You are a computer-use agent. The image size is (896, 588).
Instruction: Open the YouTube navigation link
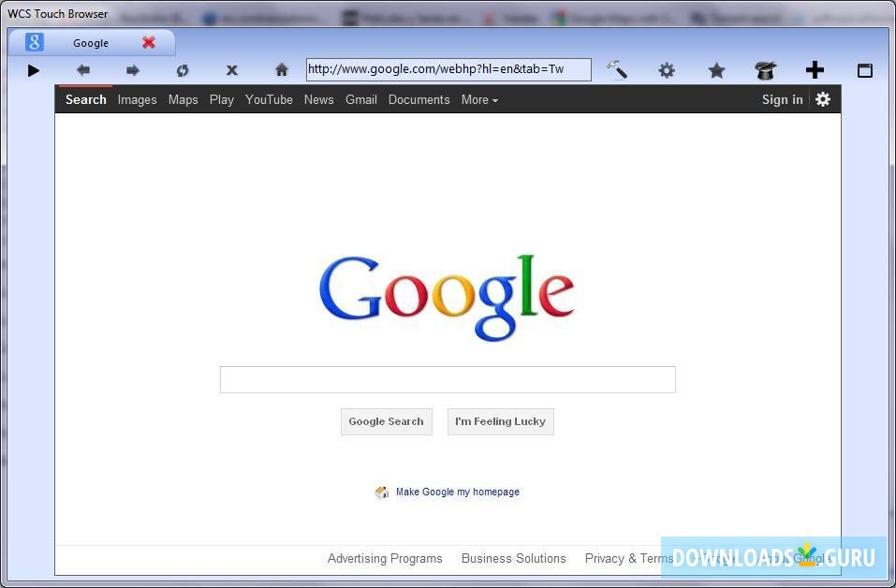pos(269,99)
